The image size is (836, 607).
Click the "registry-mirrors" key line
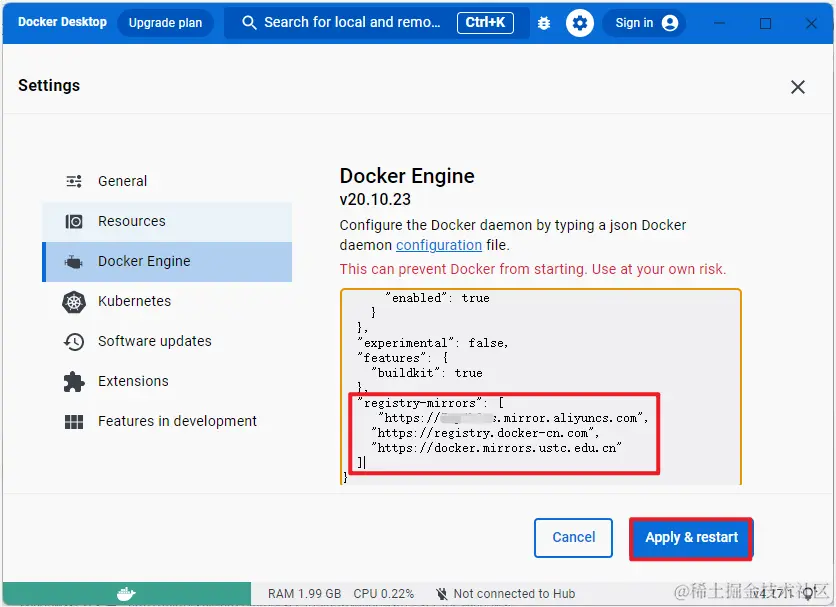click(430, 403)
